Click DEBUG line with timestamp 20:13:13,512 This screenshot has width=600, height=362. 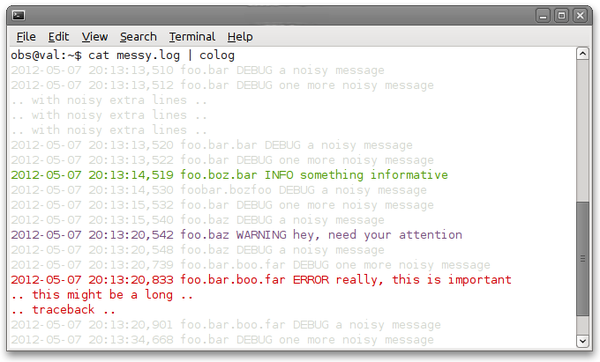tap(222, 85)
